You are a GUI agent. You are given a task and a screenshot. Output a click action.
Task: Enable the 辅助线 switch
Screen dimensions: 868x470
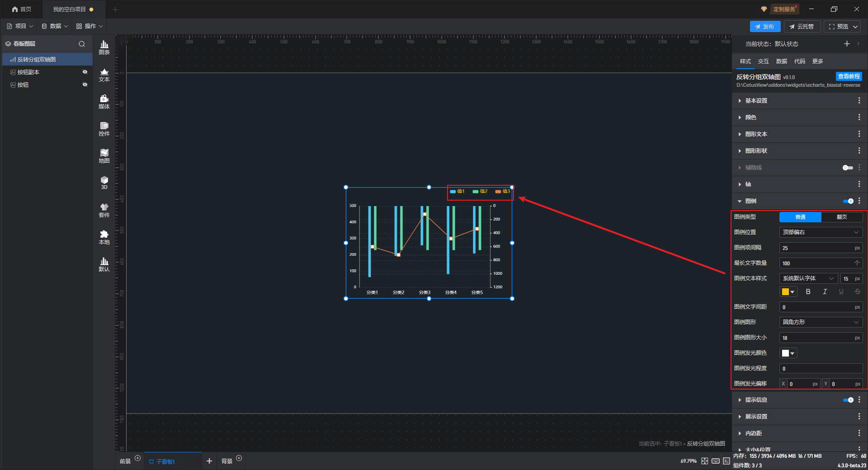(x=848, y=168)
